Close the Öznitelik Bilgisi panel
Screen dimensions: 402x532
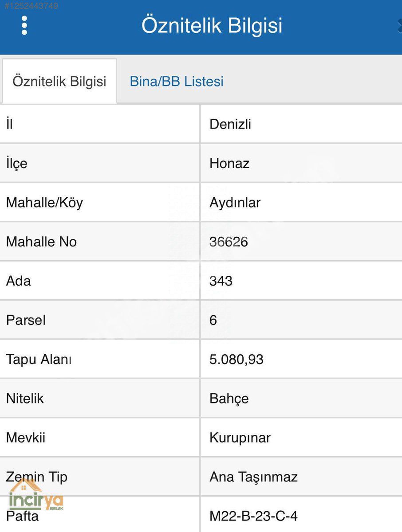(399, 26)
